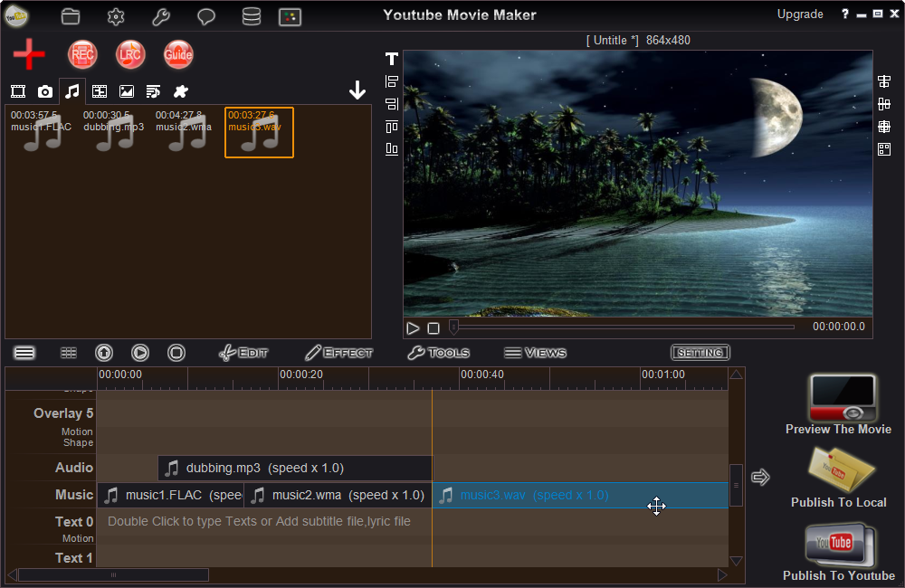Click the down arrow add-to-timeline button
Screen dimensions: 905x588
tap(357, 90)
